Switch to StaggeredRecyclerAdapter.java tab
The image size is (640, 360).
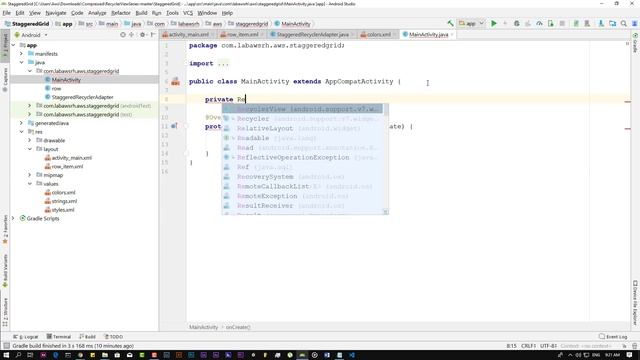pos(312,35)
